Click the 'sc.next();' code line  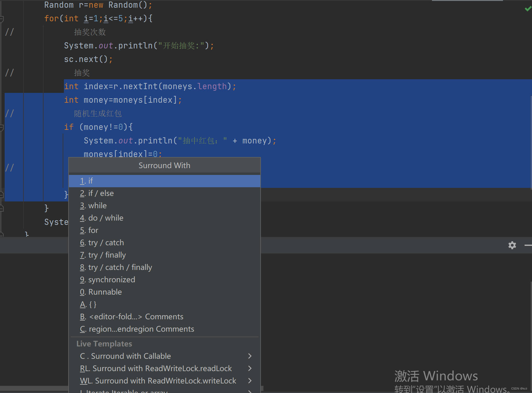[x=88, y=59]
